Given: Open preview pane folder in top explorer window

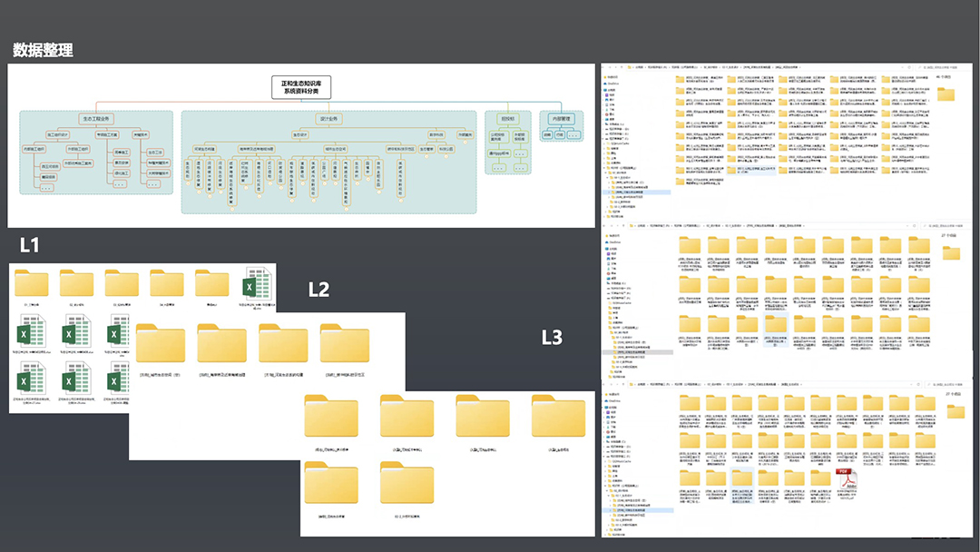Looking at the screenshot, I should (x=946, y=94).
